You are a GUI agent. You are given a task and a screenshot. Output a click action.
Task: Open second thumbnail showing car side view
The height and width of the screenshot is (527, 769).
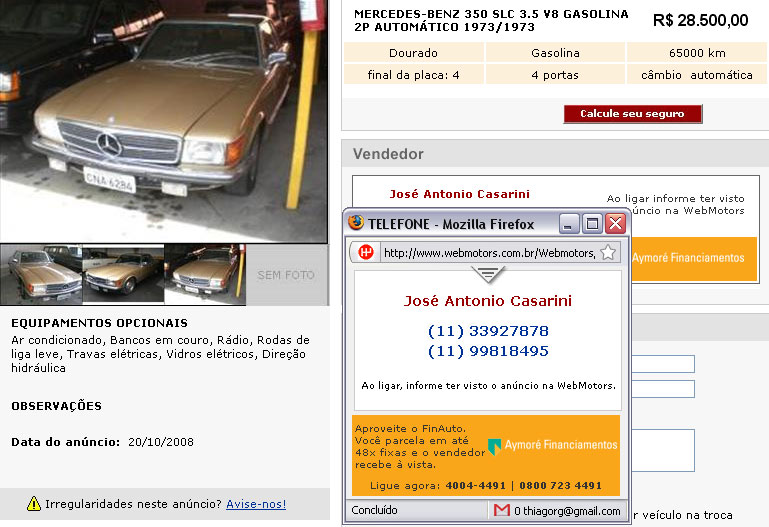point(123,275)
